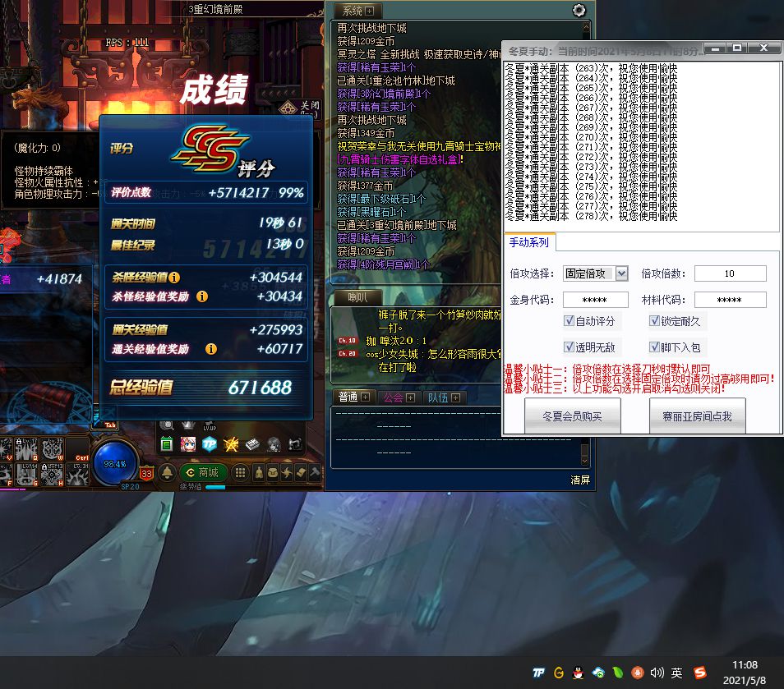
Task: Open the taskbar clock showing 11:08
Action: point(745,672)
